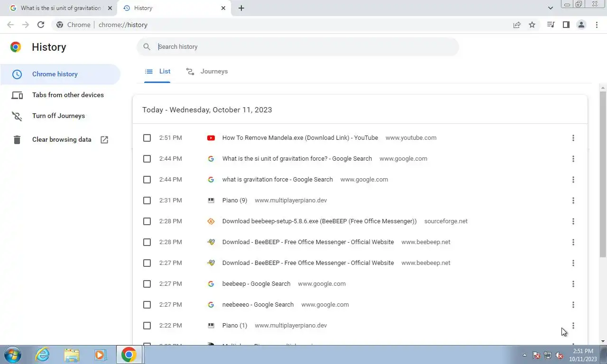Open Tabs from other devices
Viewport: 607px width, 364px height.
(x=60, y=95)
